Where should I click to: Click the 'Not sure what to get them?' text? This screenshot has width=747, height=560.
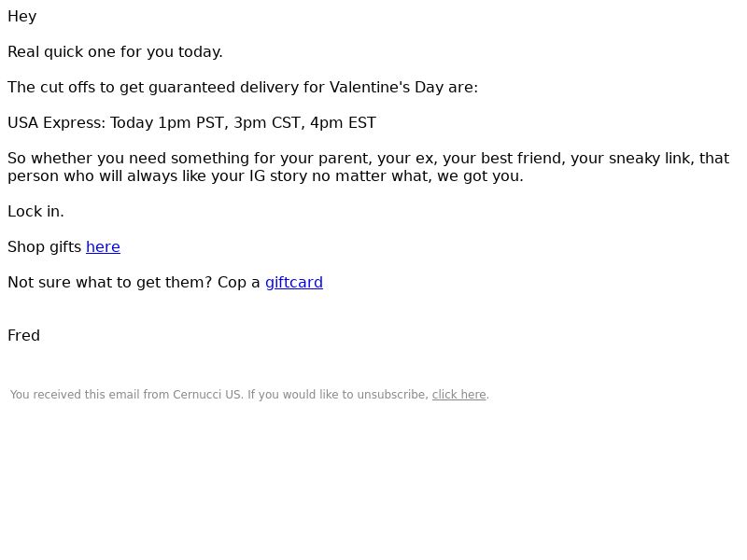coord(109,283)
